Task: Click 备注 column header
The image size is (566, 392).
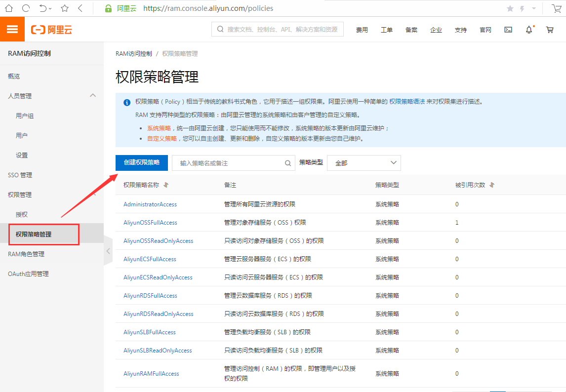Action: click(x=230, y=185)
